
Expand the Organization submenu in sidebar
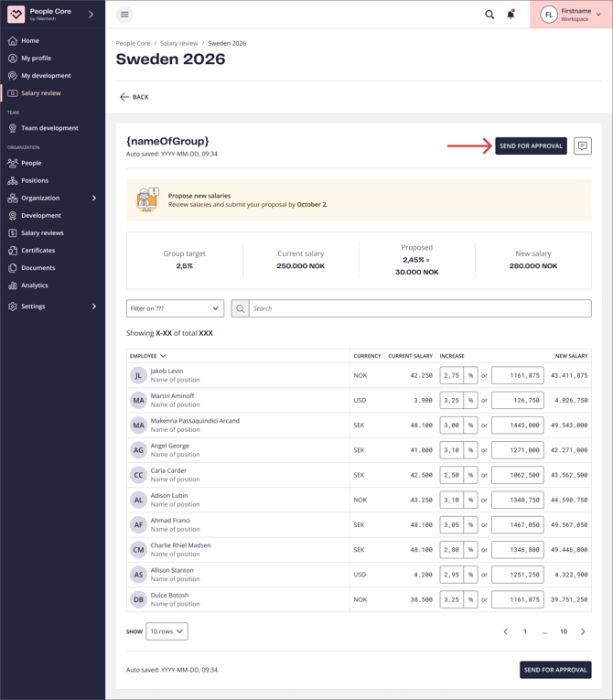pos(93,198)
